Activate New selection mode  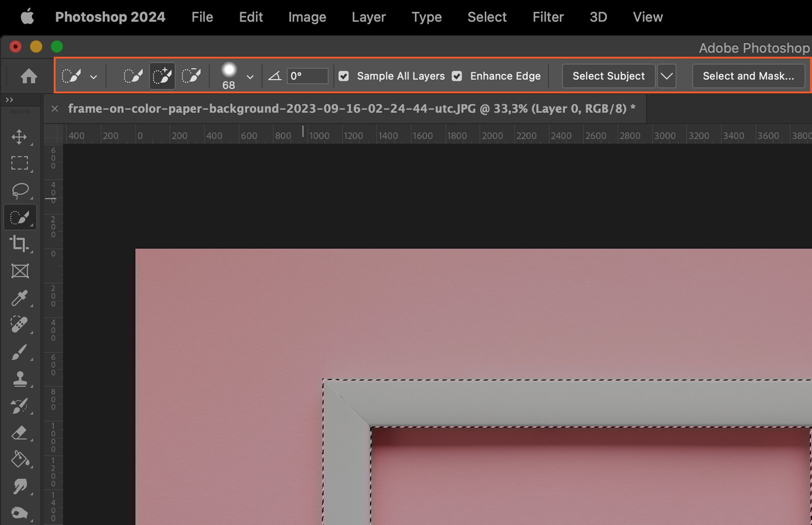click(x=133, y=76)
